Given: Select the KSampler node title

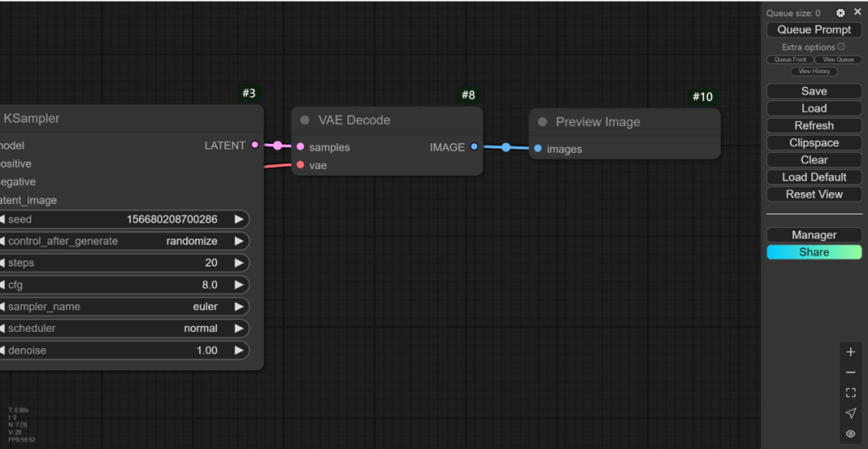Looking at the screenshot, I should (31, 118).
